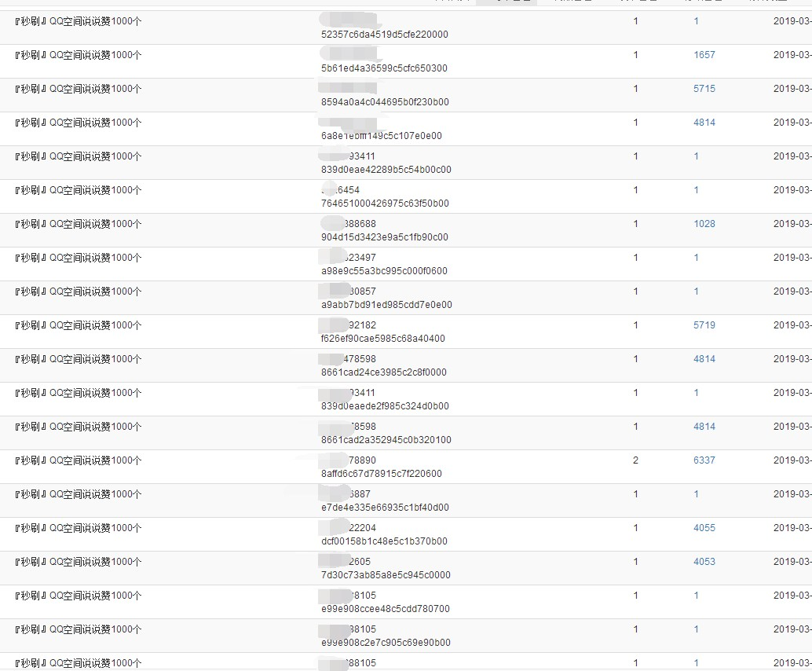Screen dimensions: 812x671
Task: Click link 1 in the e7de4e335e66935c1bf40d00 row
Action: pyautogui.click(x=696, y=494)
